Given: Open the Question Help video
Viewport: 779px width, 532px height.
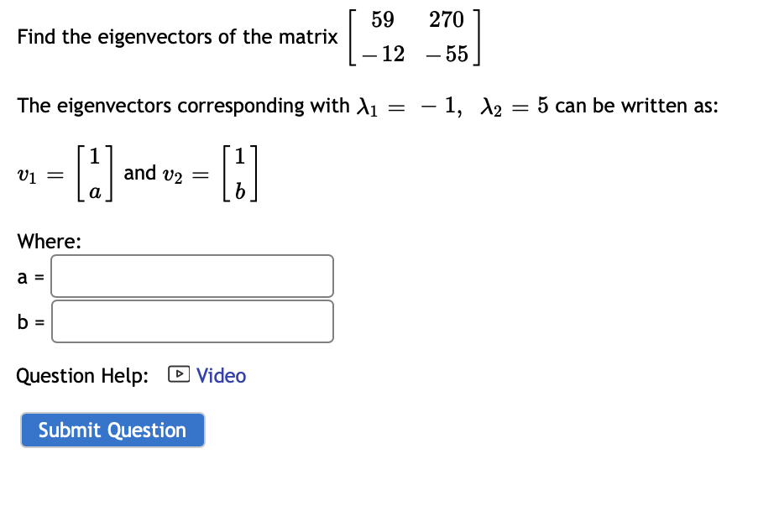Looking at the screenshot, I should (x=221, y=375).
